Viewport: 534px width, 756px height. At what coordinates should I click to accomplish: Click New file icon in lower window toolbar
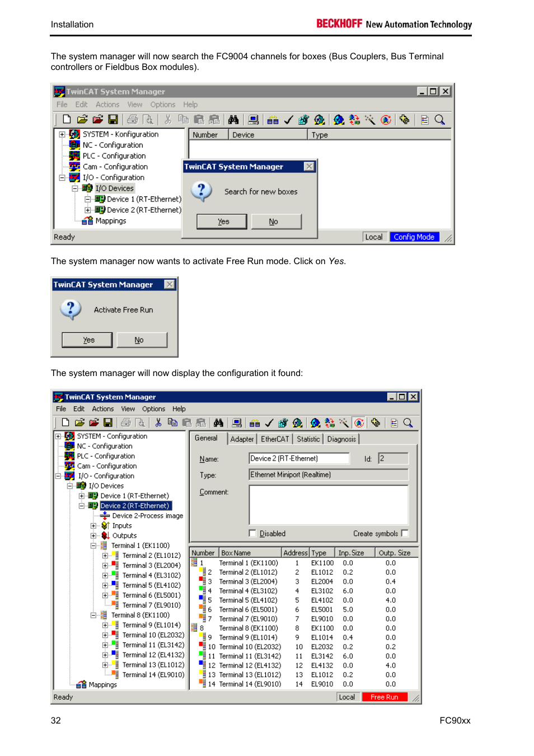click(x=65, y=423)
